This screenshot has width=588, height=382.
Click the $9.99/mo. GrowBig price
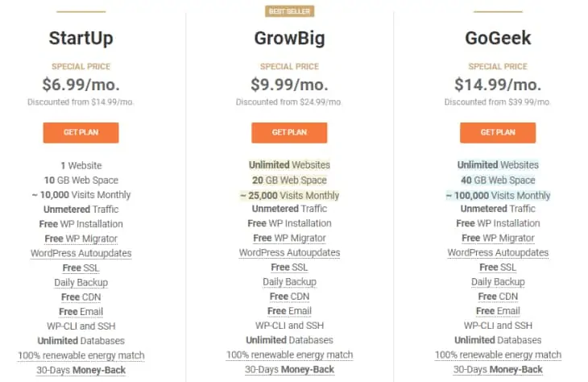(x=289, y=85)
